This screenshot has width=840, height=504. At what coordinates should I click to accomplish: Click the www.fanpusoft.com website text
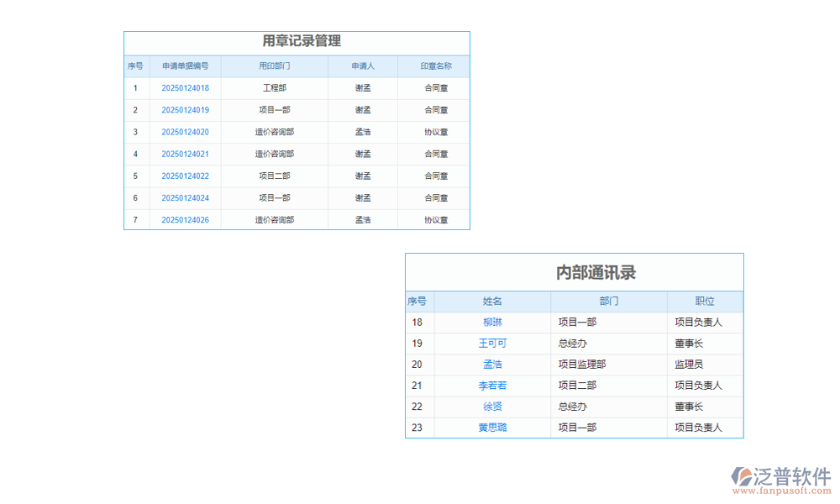(x=780, y=489)
